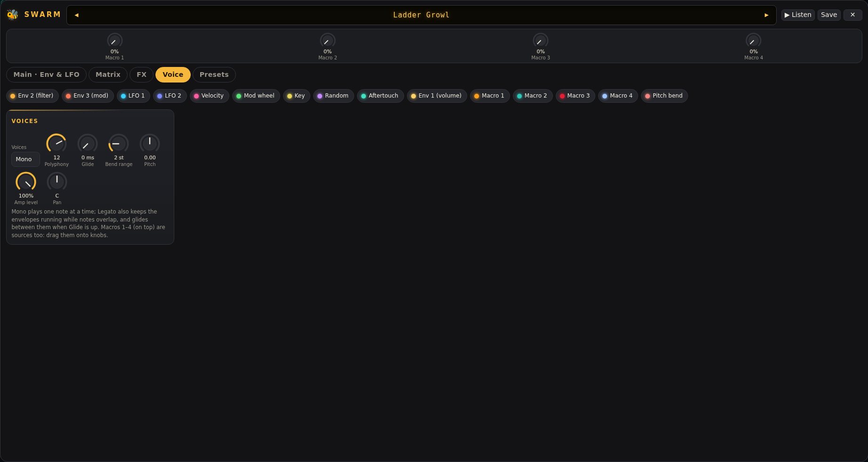Click the Ladder Growl preset name display
The width and height of the screenshot is (868, 462).
tap(421, 15)
